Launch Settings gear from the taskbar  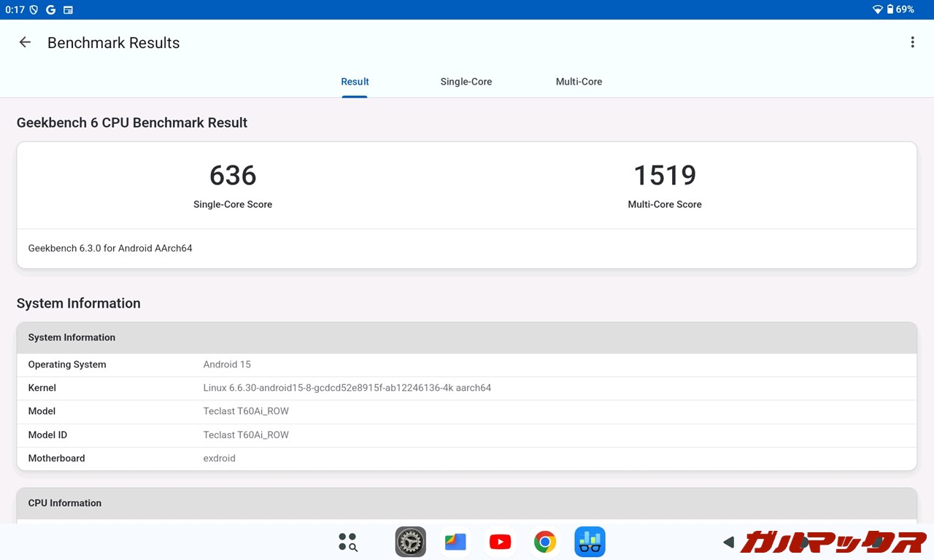pos(410,542)
